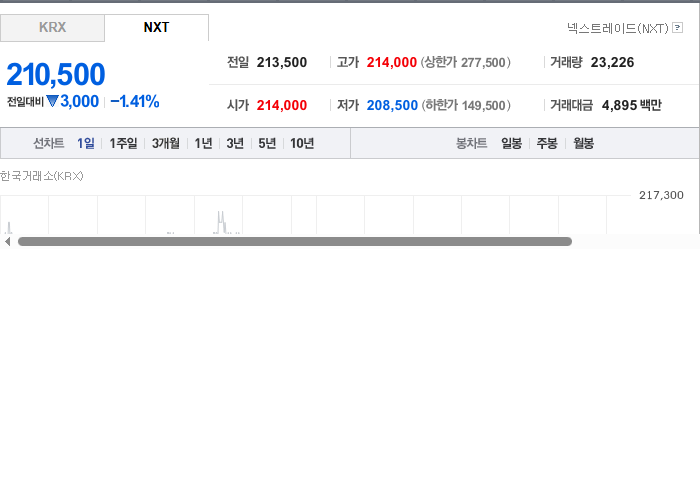Click the high price 214,000 next to 고가
Image resolution: width=700 pixels, height=490 pixels.
click(x=392, y=62)
